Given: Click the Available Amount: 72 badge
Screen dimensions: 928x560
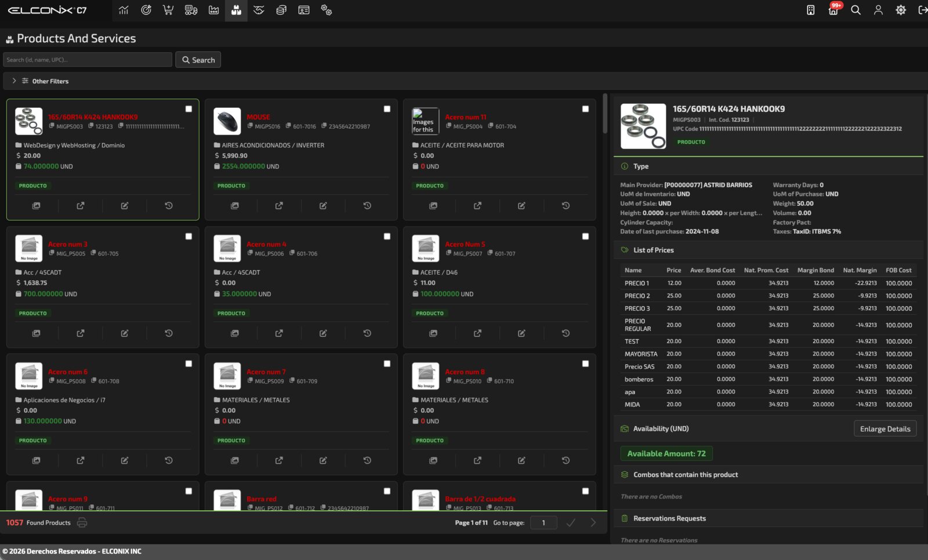Looking at the screenshot, I should pyautogui.click(x=666, y=454).
